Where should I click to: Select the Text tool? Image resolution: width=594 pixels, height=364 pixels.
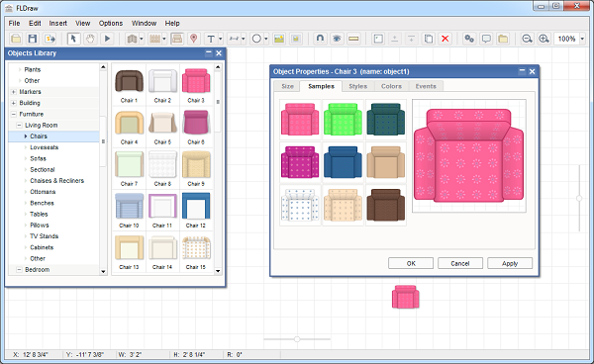(x=211, y=39)
